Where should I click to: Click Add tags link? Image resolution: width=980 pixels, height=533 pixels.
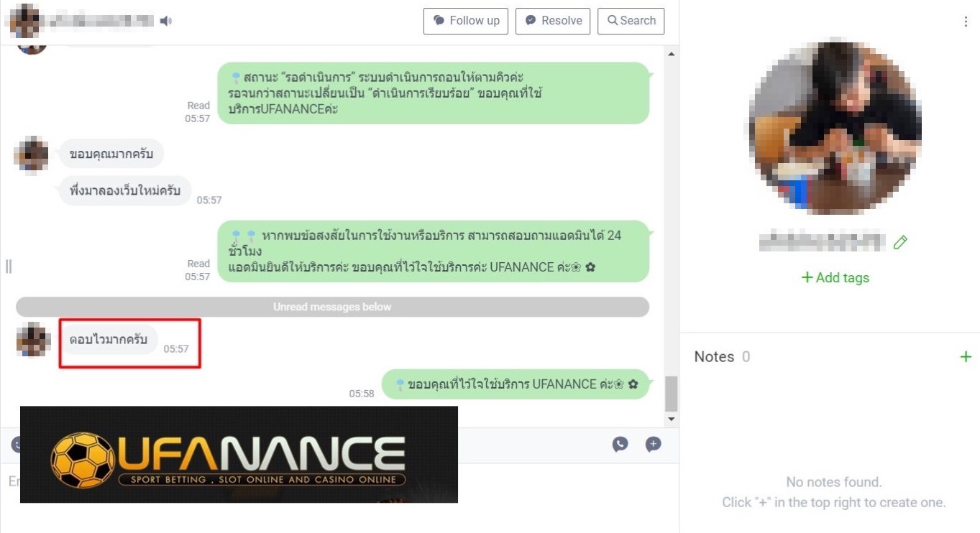[835, 278]
